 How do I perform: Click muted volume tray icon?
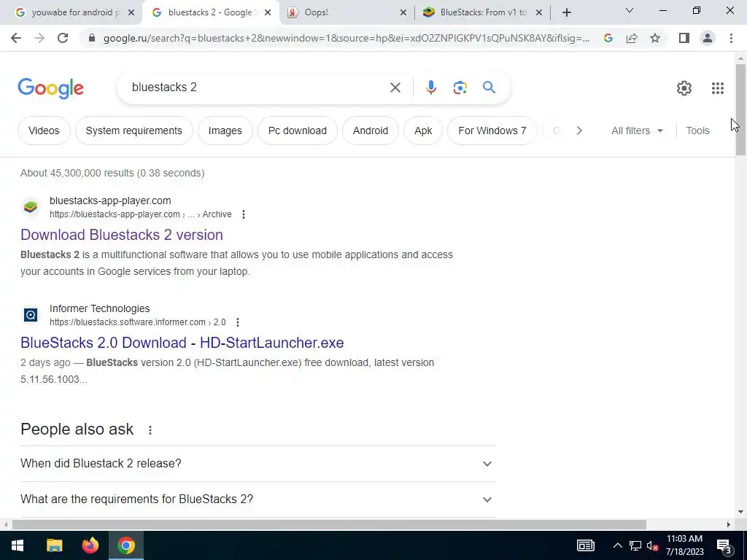point(653,545)
